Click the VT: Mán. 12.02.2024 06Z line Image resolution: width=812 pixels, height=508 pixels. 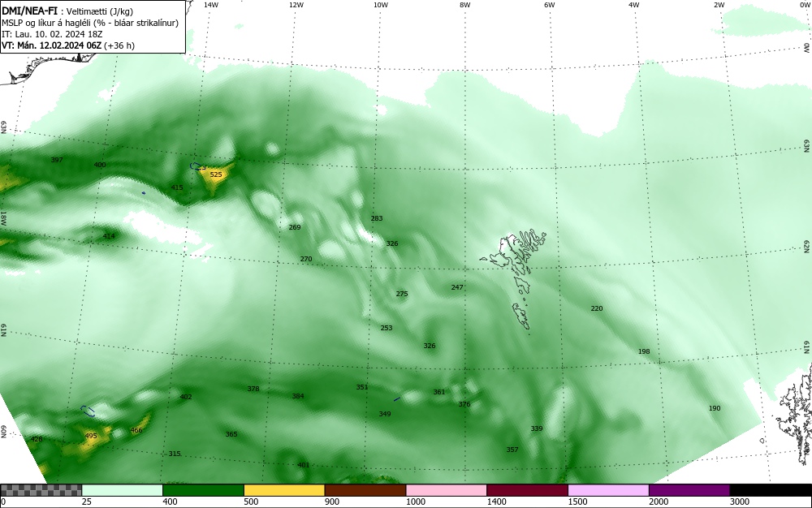pyautogui.click(x=68, y=45)
